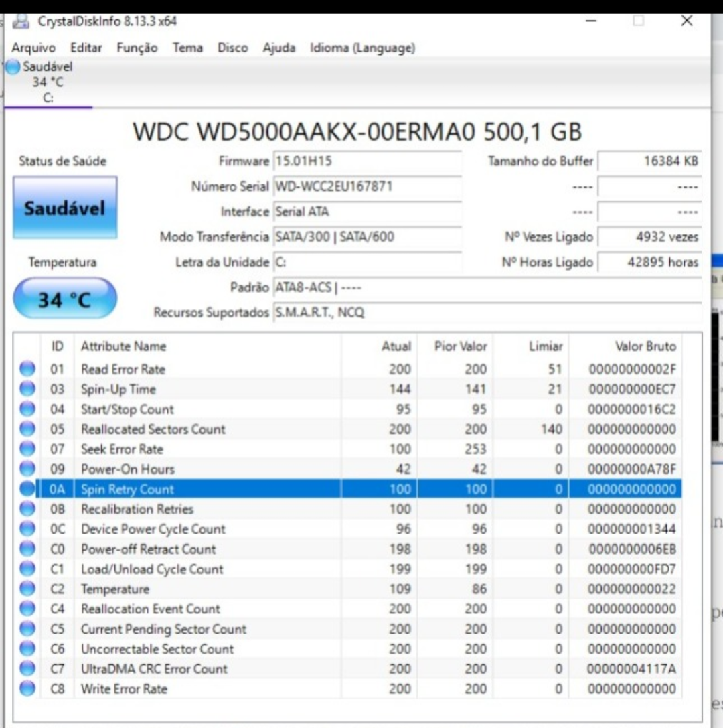Click the Nº Horas Ligado value 42895 horas
723x728 pixels.
coord(649,263)
